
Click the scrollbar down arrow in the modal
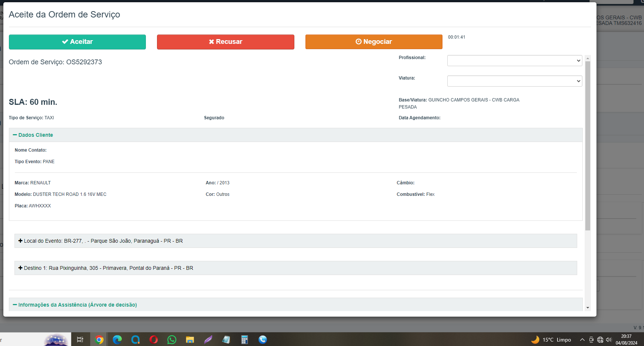(588, 308)
